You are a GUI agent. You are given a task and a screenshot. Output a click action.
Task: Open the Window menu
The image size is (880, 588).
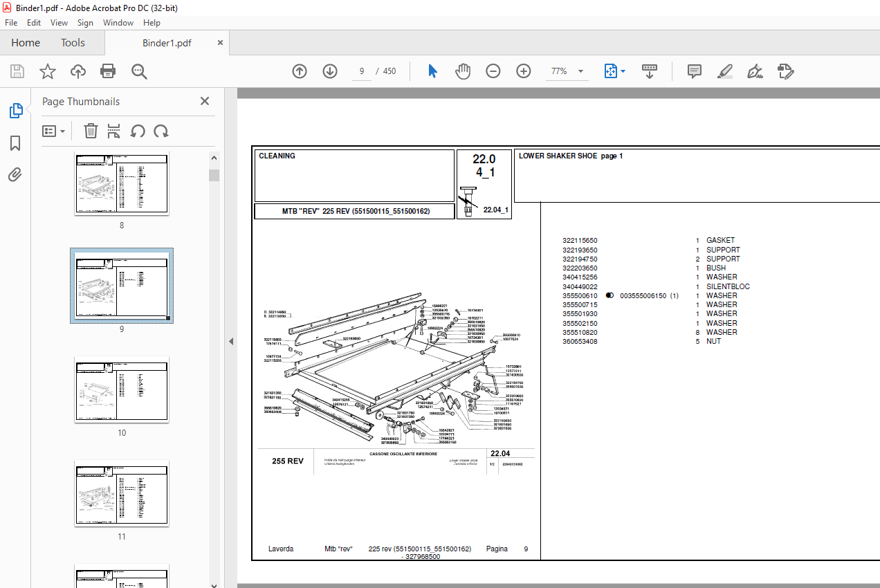coord(118,23)
